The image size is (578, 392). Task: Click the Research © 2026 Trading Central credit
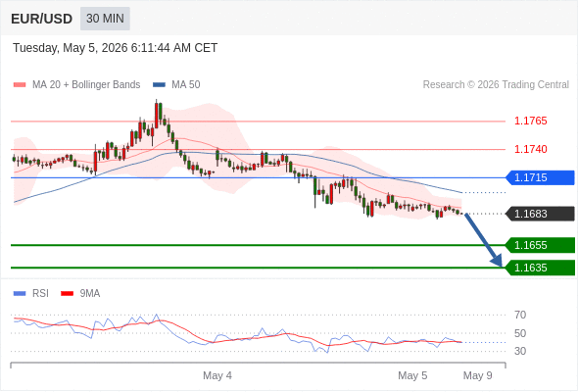(496, 85)
